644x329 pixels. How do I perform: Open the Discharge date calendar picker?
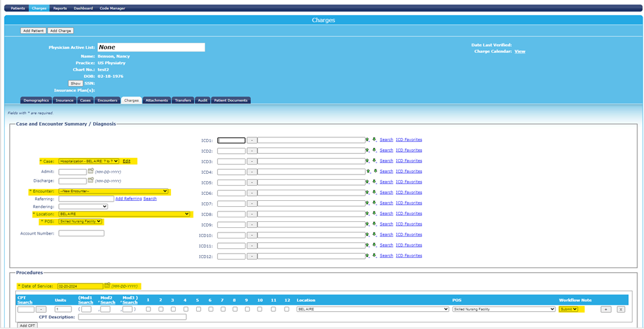point(90,180)
